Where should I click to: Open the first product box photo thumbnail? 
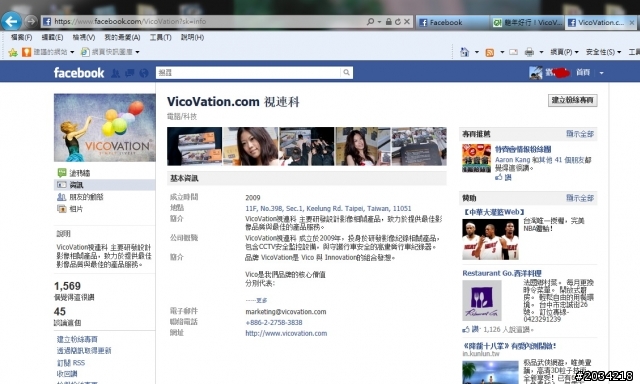(x=194, y=146)
